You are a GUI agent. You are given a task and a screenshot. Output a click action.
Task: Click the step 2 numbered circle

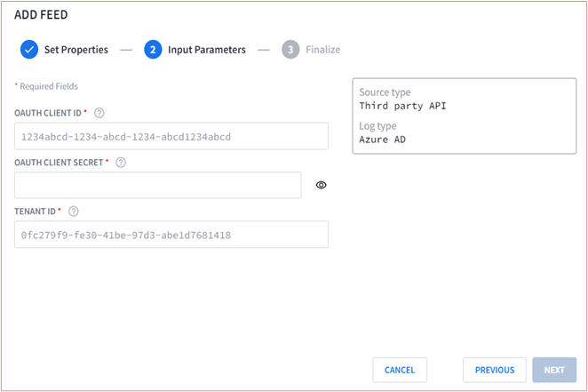153,50
